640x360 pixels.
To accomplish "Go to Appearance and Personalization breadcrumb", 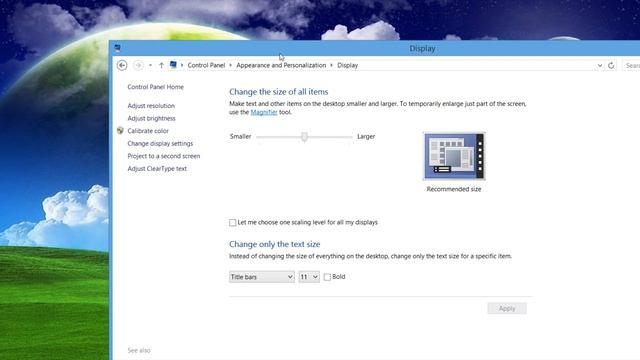I will point(281,65).
